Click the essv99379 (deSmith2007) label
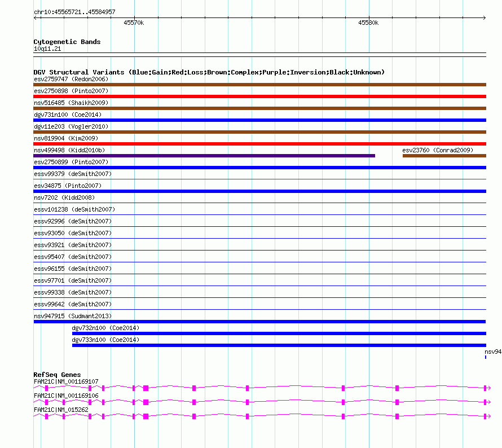Image resolution: width=502 pixels, height=448 pixels. coord(73,174)
